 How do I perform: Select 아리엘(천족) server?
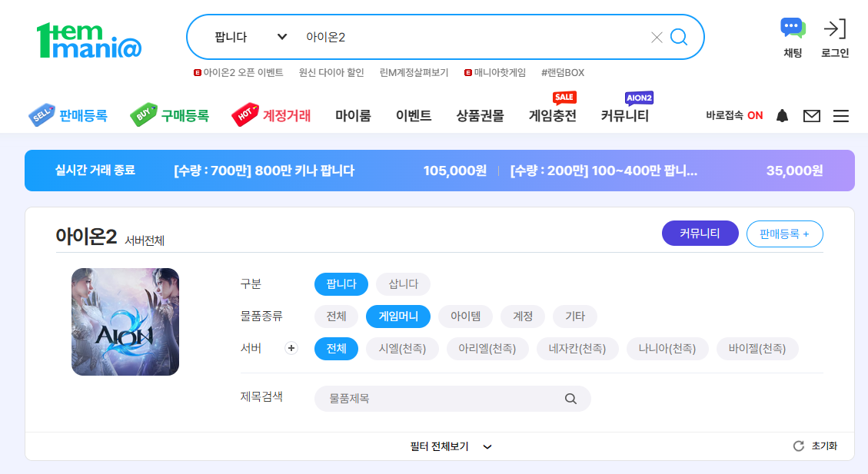pyautogui.click(x=487, y=349)
